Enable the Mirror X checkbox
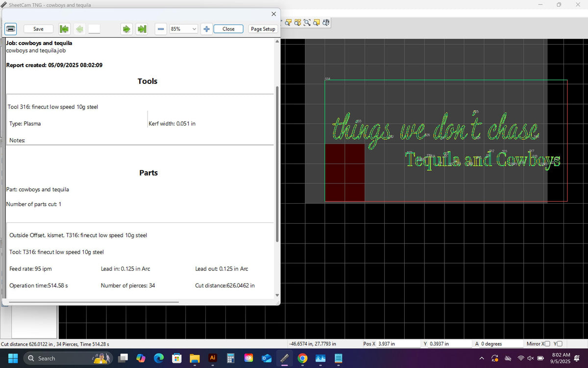This screenshot has width=588, height=368. pos(547,344)
